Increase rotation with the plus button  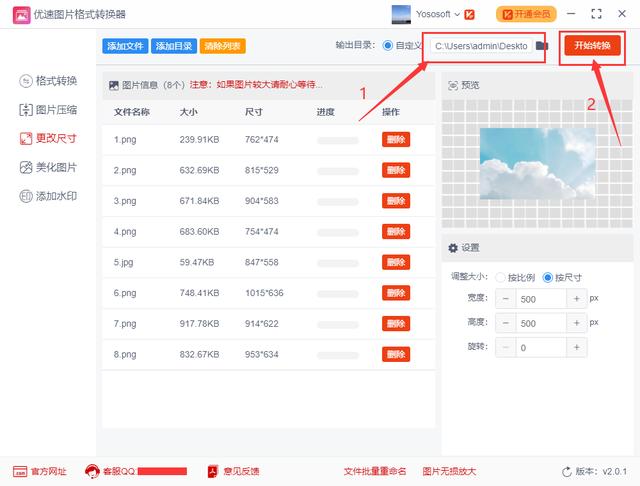coord(576,348)
